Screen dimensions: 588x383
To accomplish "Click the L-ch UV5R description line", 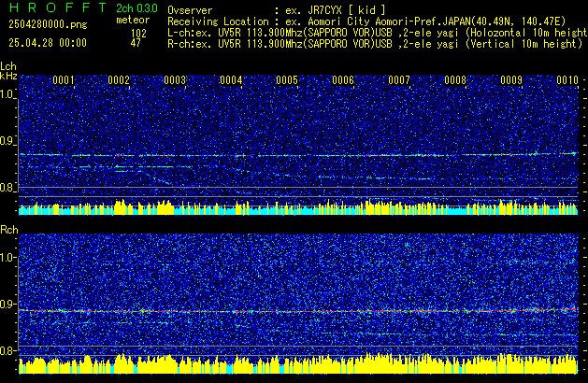I will tap(378, 33).
